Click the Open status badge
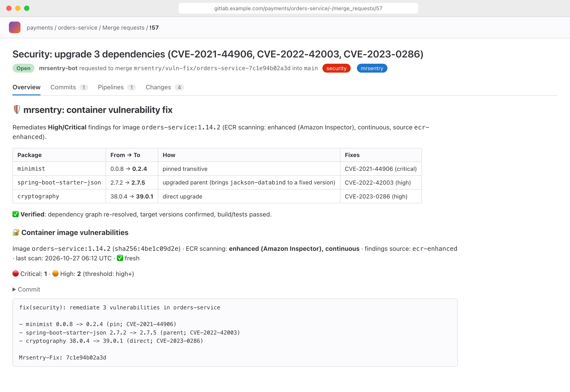The height and width of the screenshot is (392, 570). tap(23, 68)
